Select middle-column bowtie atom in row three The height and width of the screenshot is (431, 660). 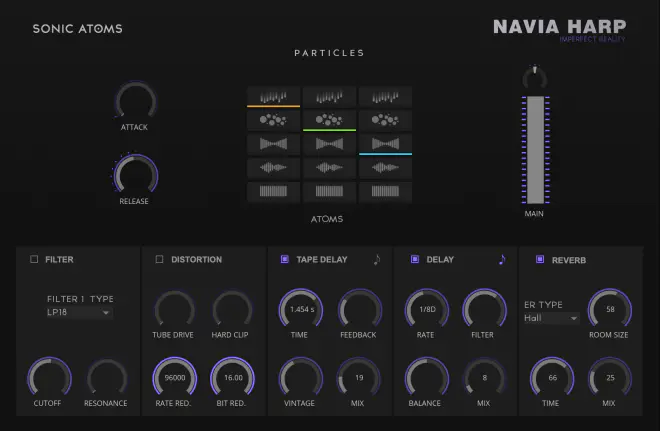pos(329,144)
